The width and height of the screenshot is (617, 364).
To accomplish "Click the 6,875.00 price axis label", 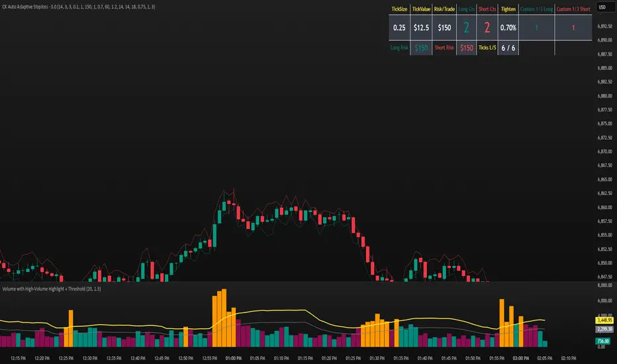I will 605,124.
